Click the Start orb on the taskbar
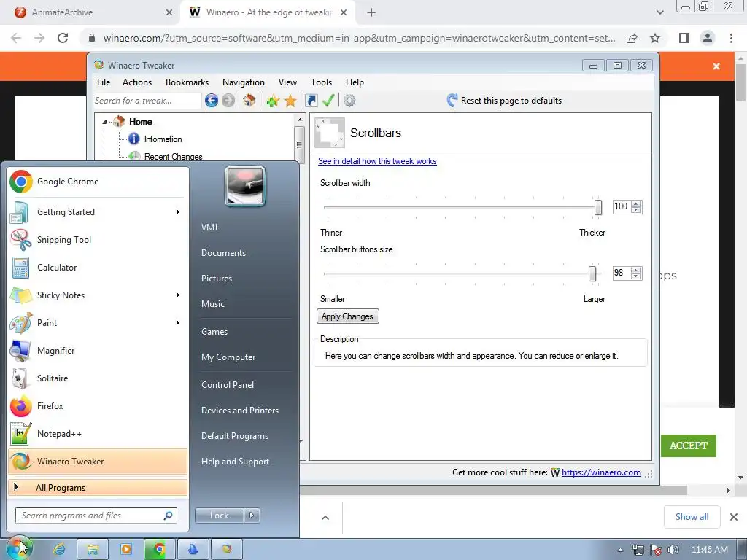The width and height of the screenshot is (747, 560). pos(19,548)
